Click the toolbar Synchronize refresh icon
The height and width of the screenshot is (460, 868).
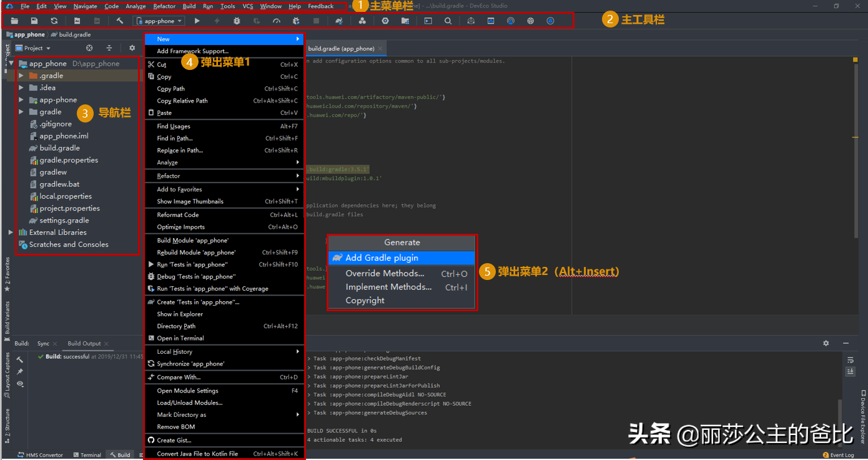[x=54, y=21]
